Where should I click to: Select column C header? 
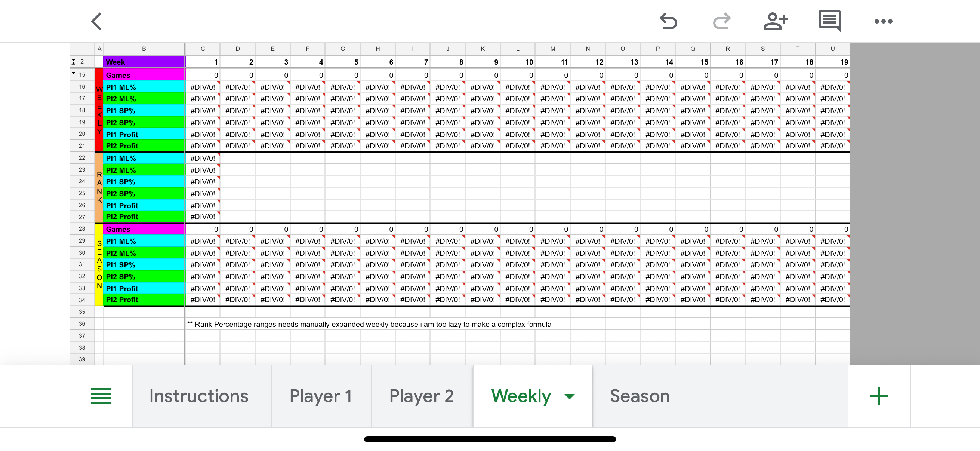click(x=203, y=49)
